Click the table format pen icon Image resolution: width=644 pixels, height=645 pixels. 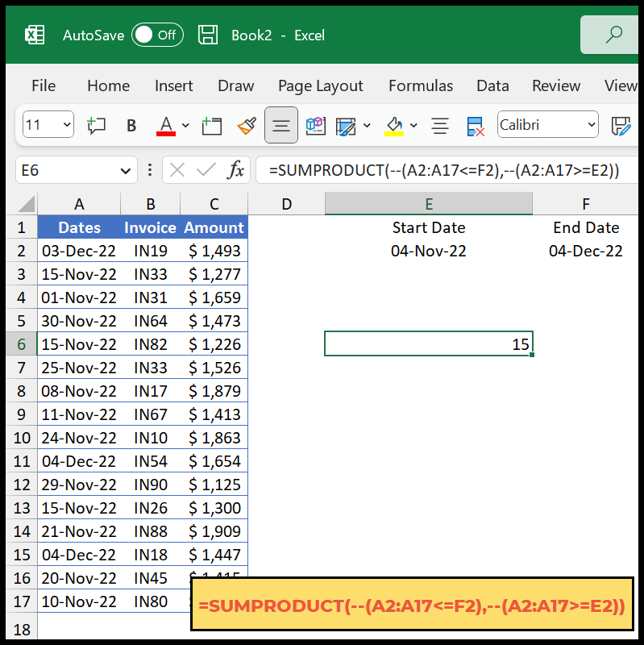346,126
